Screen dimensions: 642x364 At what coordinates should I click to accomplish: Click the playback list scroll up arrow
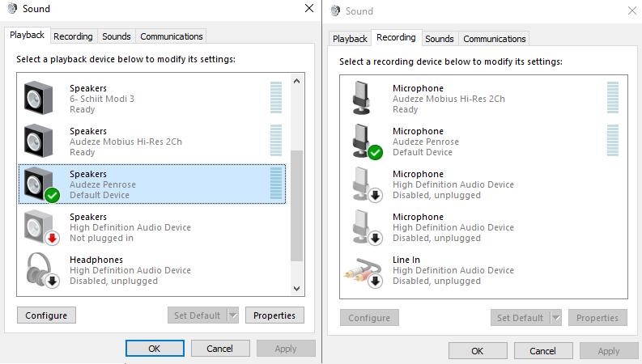(x=297, y=81)
